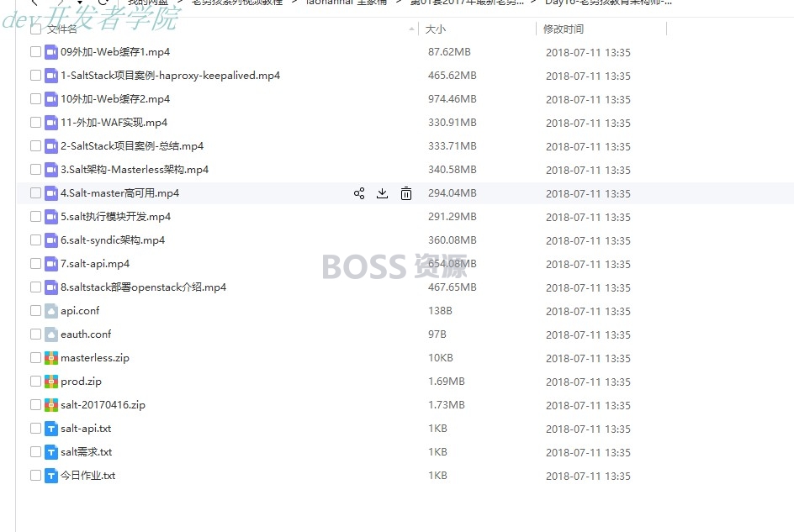
Task: Sort files by 修改时间 column header
Action: coord(563,29)
